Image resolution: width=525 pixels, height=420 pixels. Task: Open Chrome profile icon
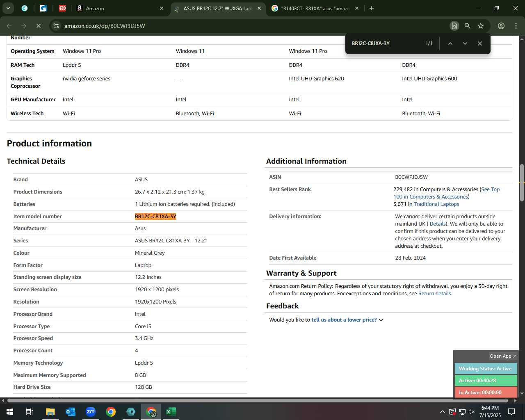pyautogui.click(x=501, y=26)
